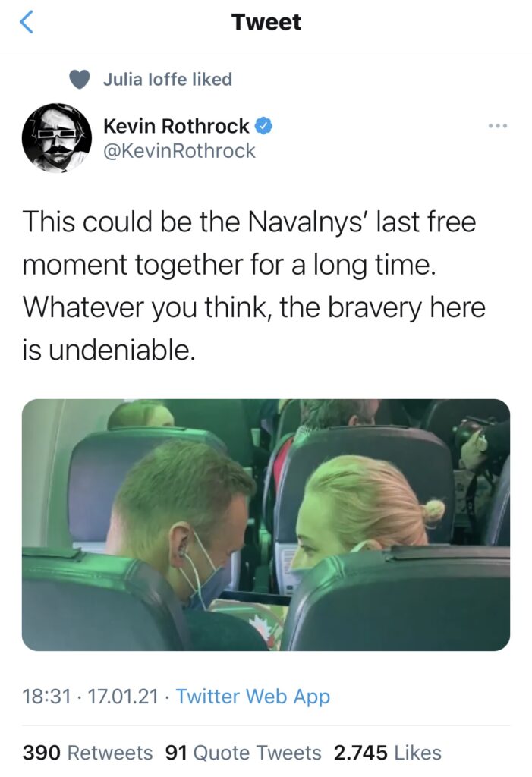Tap the words 'bravery here' in the tweet
This screenshot has width=532, height=777.
click(407, 308)
